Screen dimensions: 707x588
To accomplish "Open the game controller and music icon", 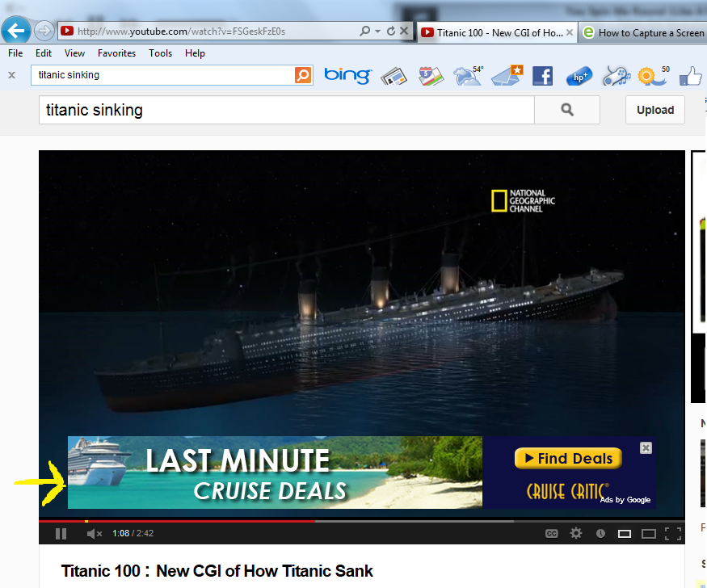I will click(x=617, y=76).
